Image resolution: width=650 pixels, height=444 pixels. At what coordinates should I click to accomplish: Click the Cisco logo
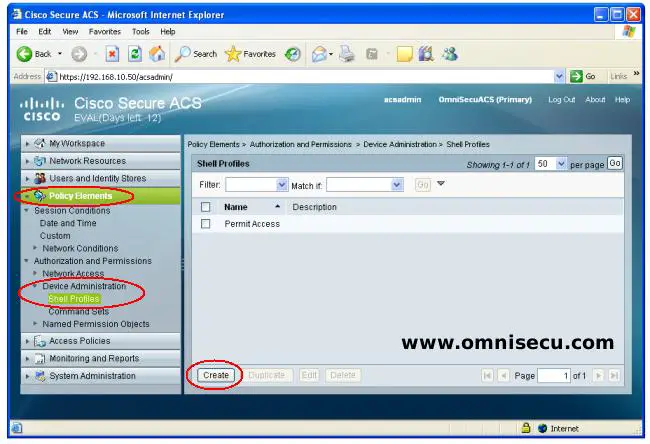tap(42, 109)
